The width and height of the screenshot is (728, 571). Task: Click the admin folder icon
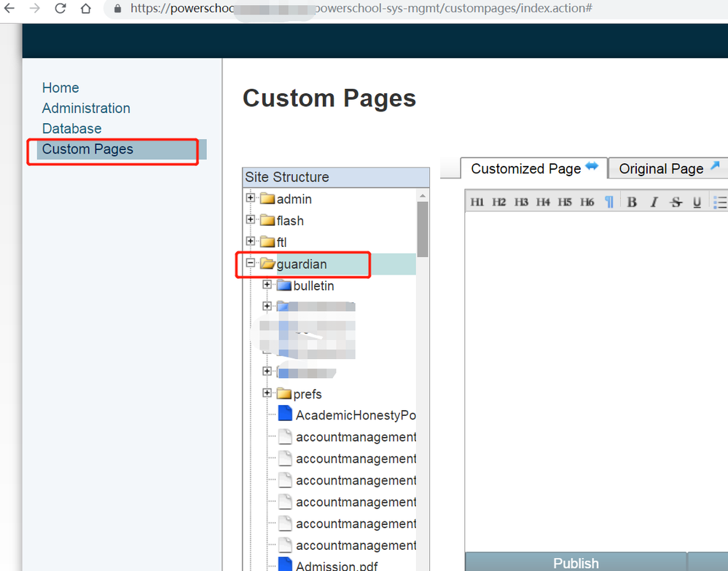267,199
